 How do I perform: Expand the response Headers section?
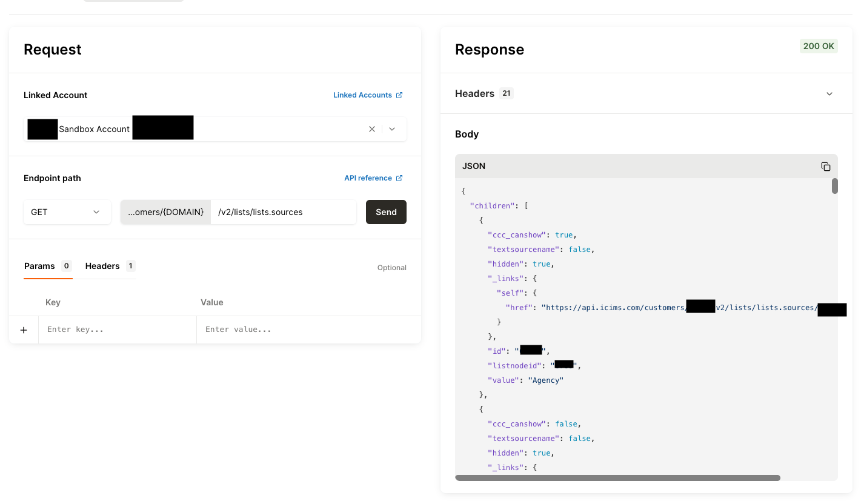(x=829, y=94)
